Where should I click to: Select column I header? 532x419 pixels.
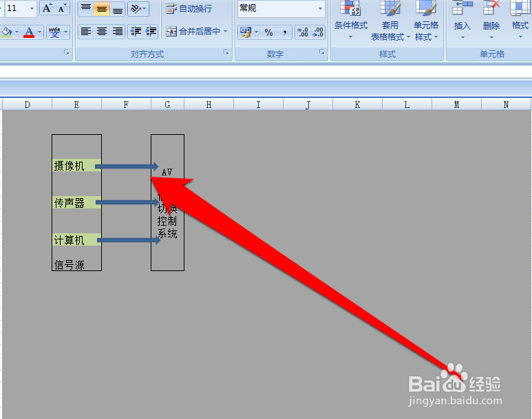tap(259, 105)
